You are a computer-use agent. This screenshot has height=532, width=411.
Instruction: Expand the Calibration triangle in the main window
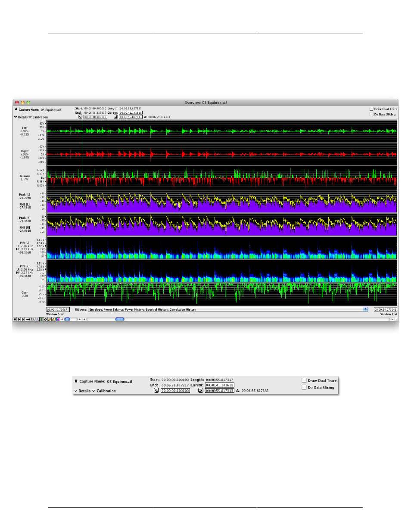[30, 117]
